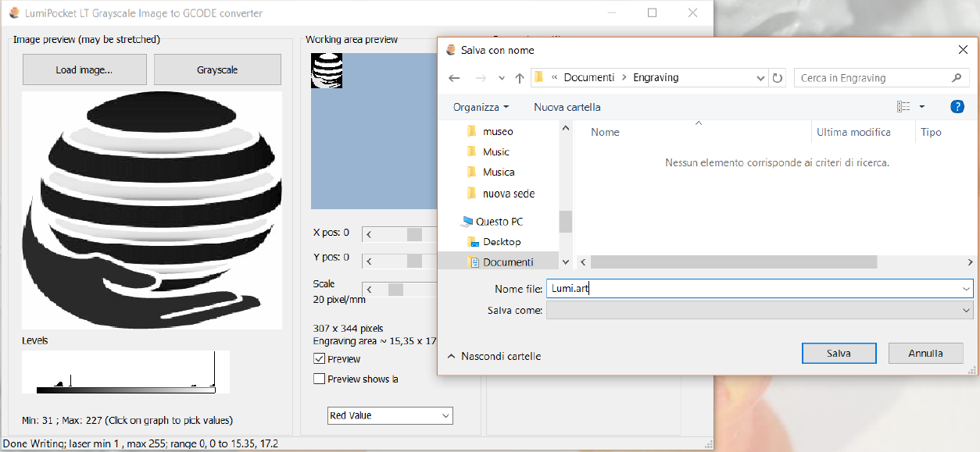Click X pos slider left arrow
The width and height of the screenshot is (980, 452).
370,234
